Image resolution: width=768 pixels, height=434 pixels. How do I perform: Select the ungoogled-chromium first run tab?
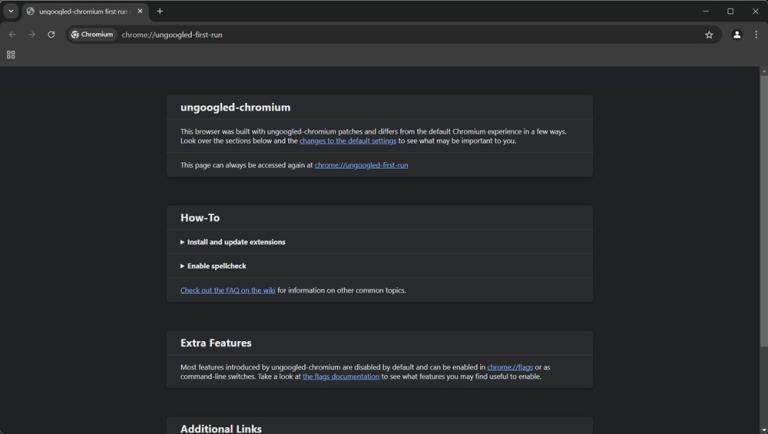(x=83, y=11)
